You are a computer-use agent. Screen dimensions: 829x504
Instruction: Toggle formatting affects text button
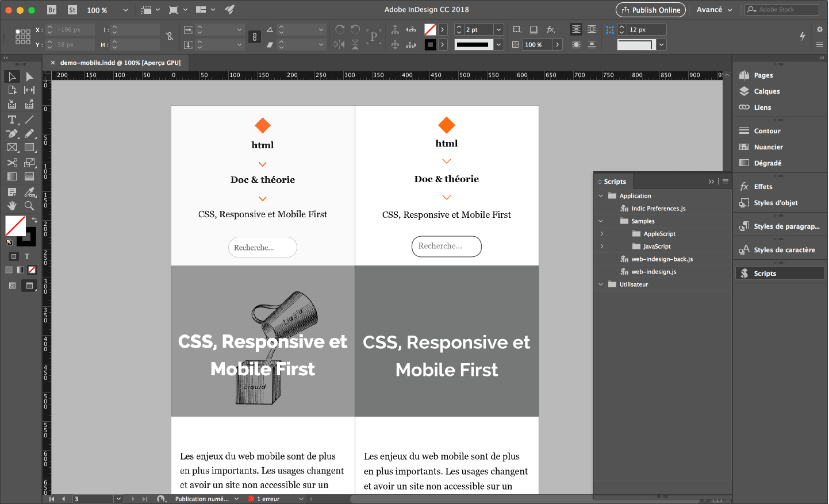(x=26, y=256)
